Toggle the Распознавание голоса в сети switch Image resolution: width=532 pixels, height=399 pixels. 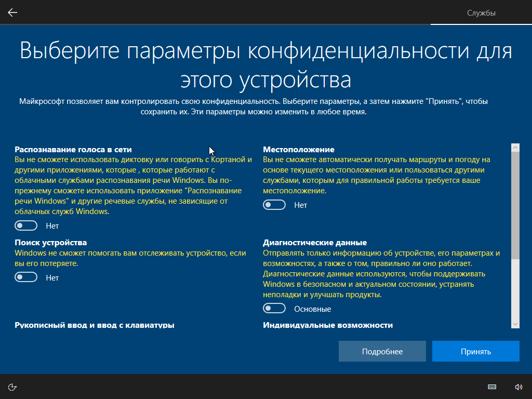(x=26, y=225)
